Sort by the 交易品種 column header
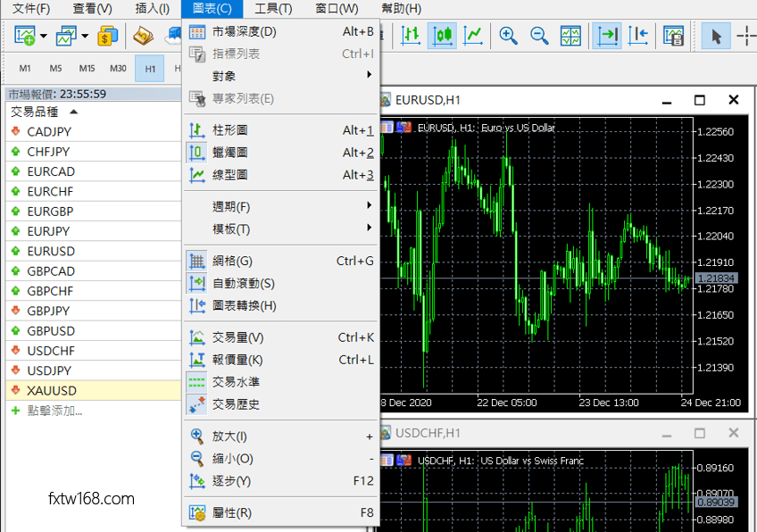This screenshot has width=757, height=532. point(36,112)
